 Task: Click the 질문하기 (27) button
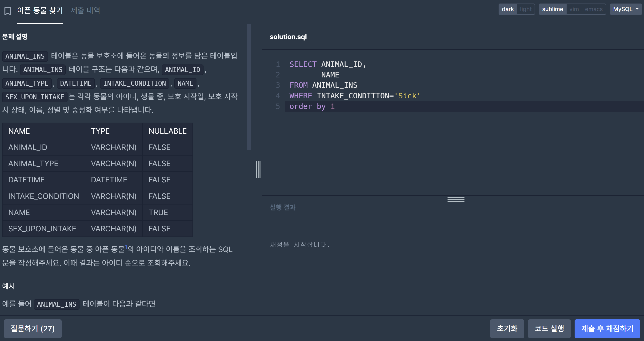pos(33,329)
